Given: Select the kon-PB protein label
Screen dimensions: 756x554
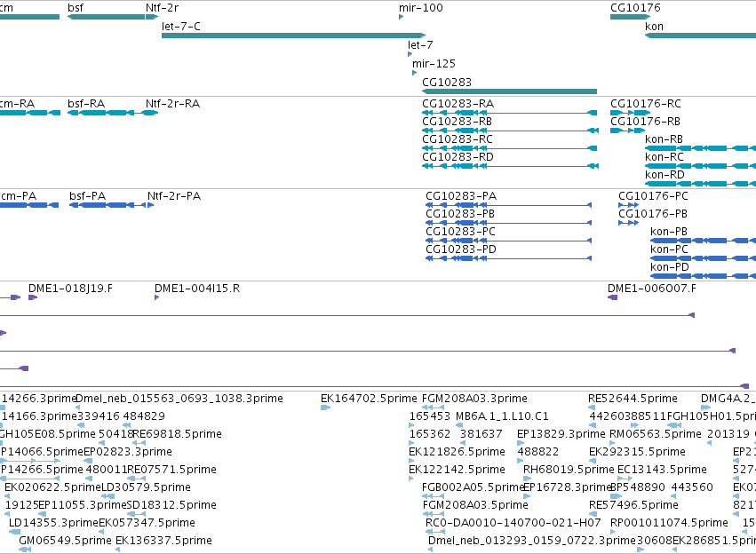Looking at the screenshot, I should coord(669,232).
